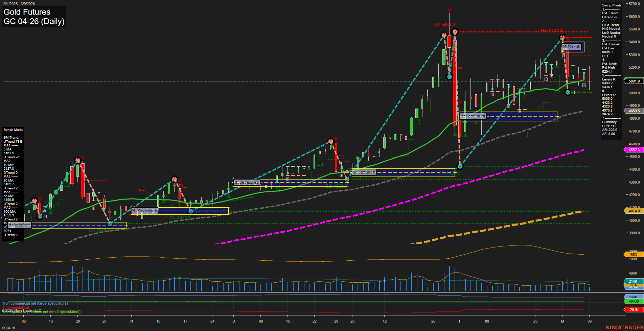Expand the M:March monthly pivot box
644x331 pixels.
(572, 47)
